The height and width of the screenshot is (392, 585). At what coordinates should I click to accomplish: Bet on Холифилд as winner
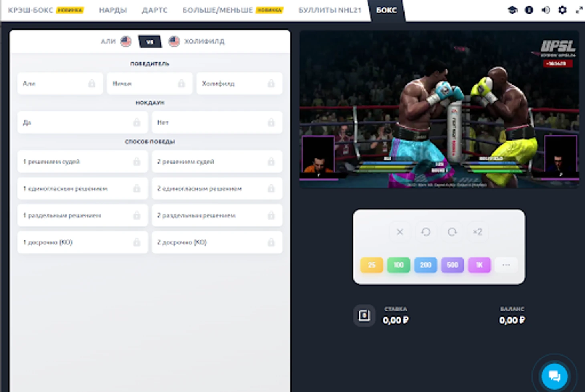pos(239,83)
